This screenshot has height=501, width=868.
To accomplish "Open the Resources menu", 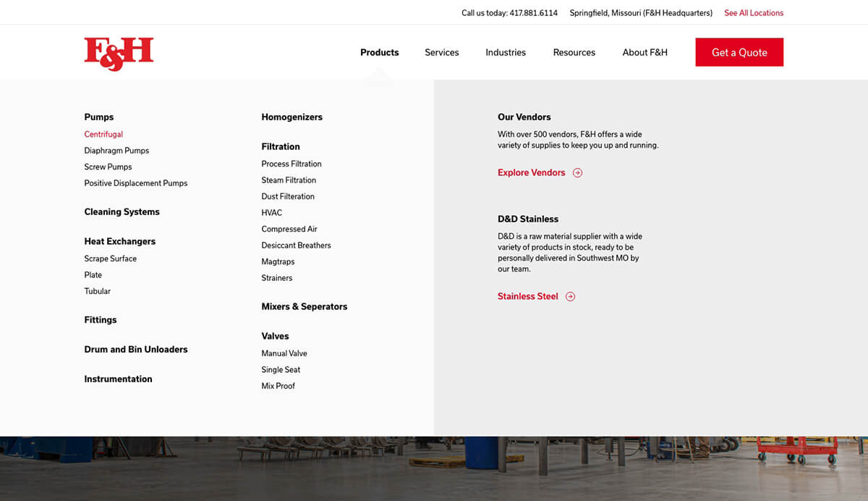I will tap(574, 53).
